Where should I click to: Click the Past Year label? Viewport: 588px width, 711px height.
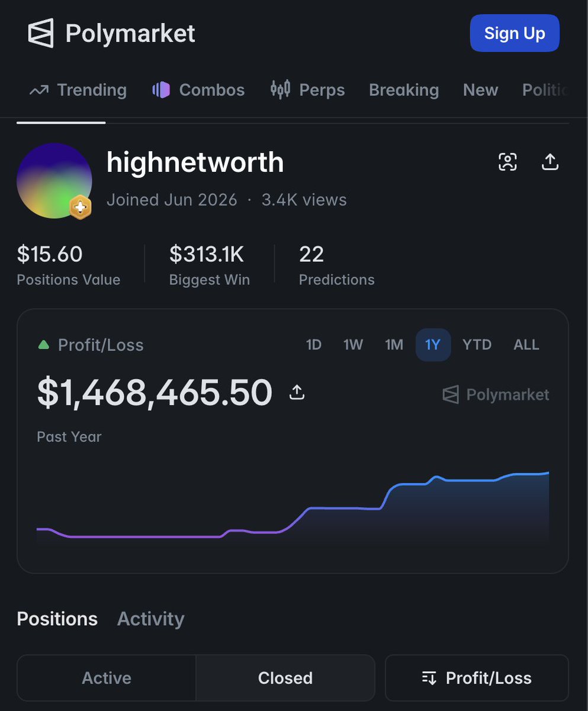[x=69, y=437]
